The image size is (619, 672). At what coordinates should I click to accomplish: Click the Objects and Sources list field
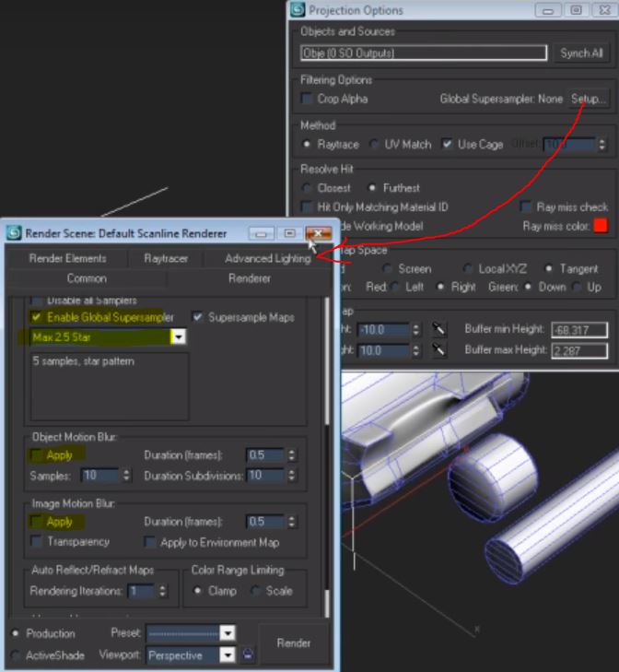point(424,53)
